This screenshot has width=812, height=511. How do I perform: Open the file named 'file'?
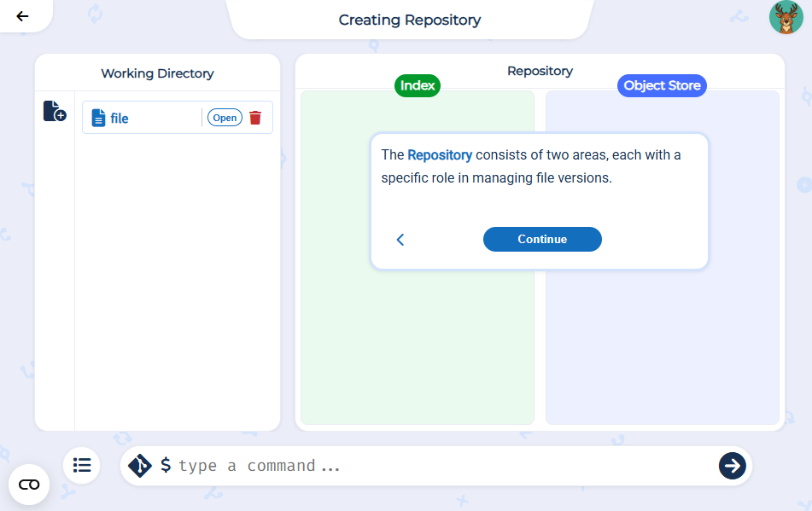pos(224,117)
